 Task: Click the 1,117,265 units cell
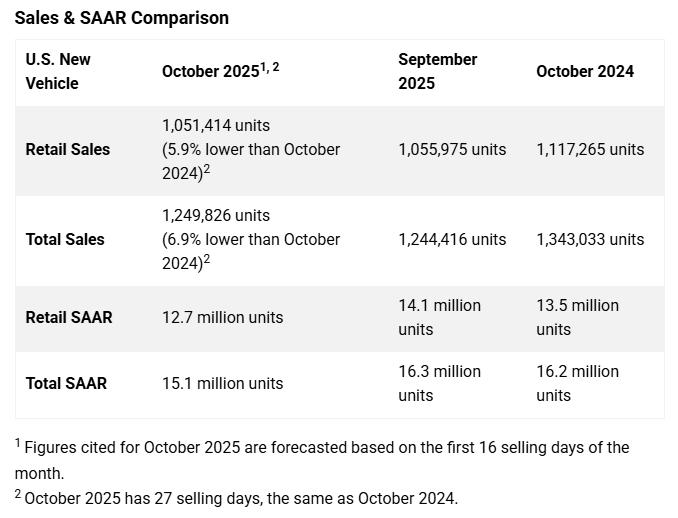tap(590, 149)
